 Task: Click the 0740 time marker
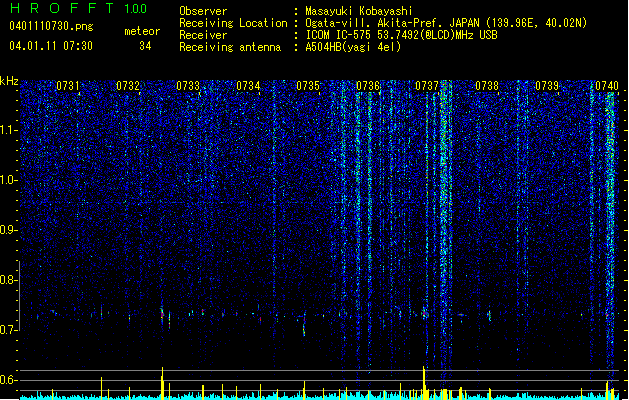(x=607, y=86)
